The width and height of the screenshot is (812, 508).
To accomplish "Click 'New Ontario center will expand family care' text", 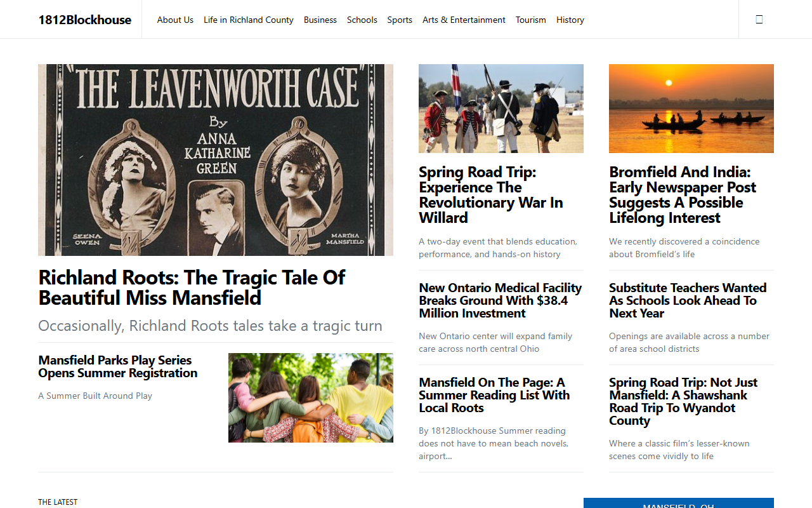I will [495, 342].
